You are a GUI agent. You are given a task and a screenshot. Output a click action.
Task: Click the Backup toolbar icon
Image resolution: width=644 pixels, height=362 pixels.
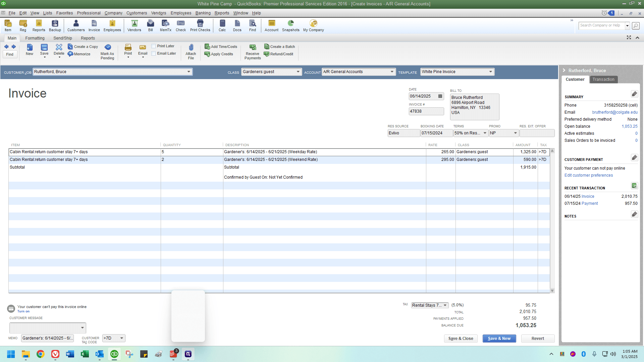[x=55, y=25]
